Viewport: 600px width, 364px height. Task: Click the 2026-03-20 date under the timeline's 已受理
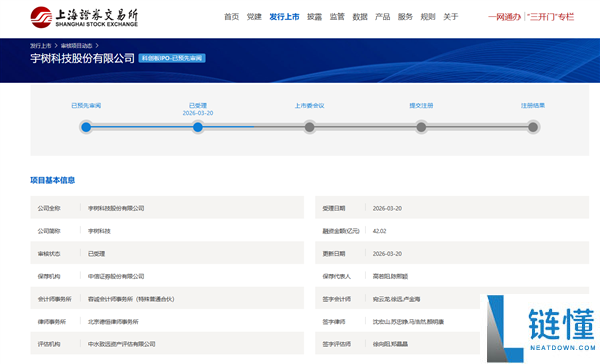(x=198, y=113)
